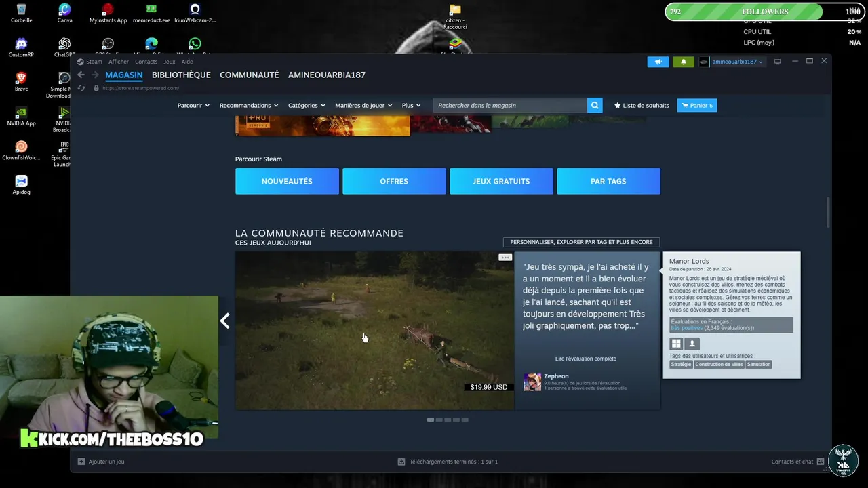Expand the Catégories dropdown
Screen dimensions: 868x488
(x=307, y=105)
